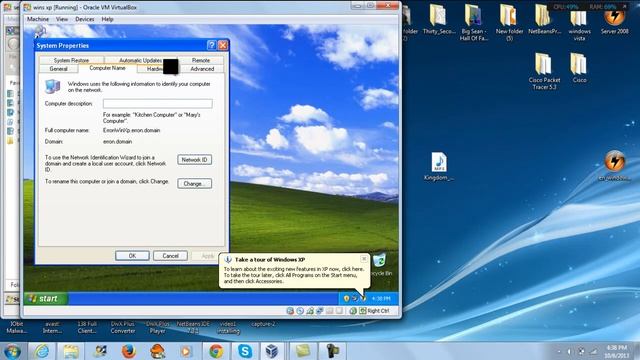Image resolution: width=640 pixels, height=360 pixels.
Task: Click the VirtualBox cube taskbar icon
Action: tap(272, 351)
